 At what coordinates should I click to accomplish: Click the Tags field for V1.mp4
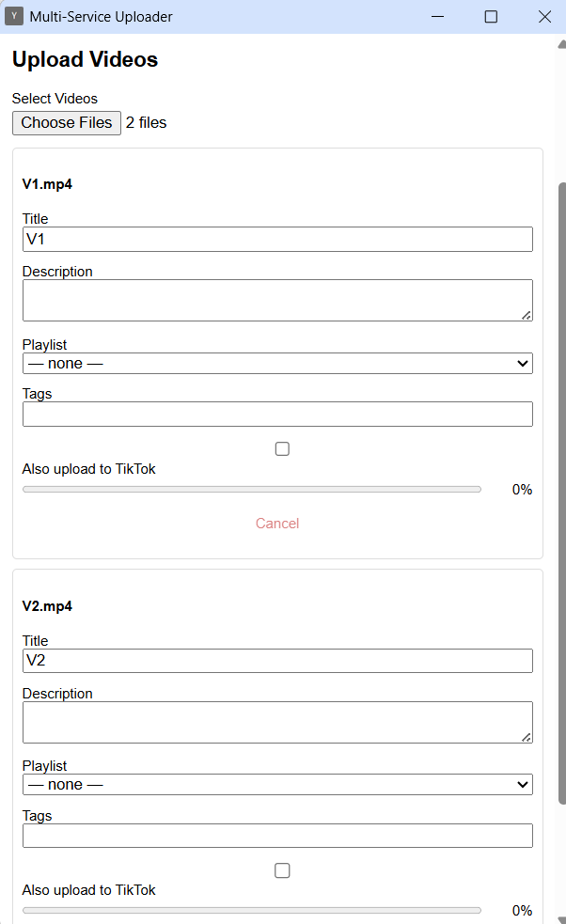tap(277, 415)
